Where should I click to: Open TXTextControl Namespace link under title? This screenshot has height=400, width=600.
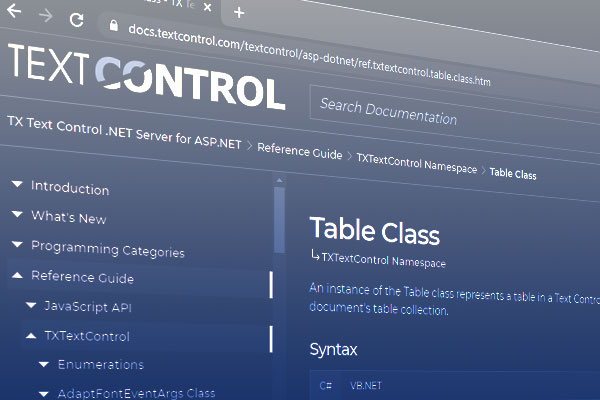click(383, 260)
